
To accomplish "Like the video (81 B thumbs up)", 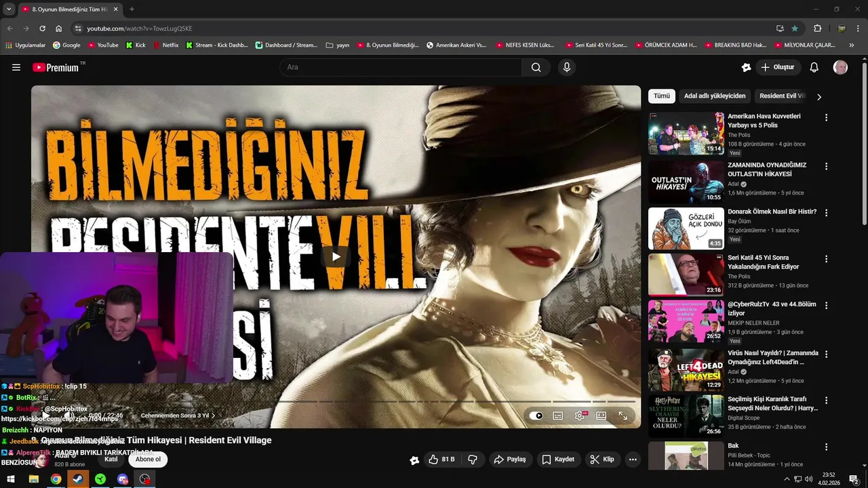I will tap(441, 459).
